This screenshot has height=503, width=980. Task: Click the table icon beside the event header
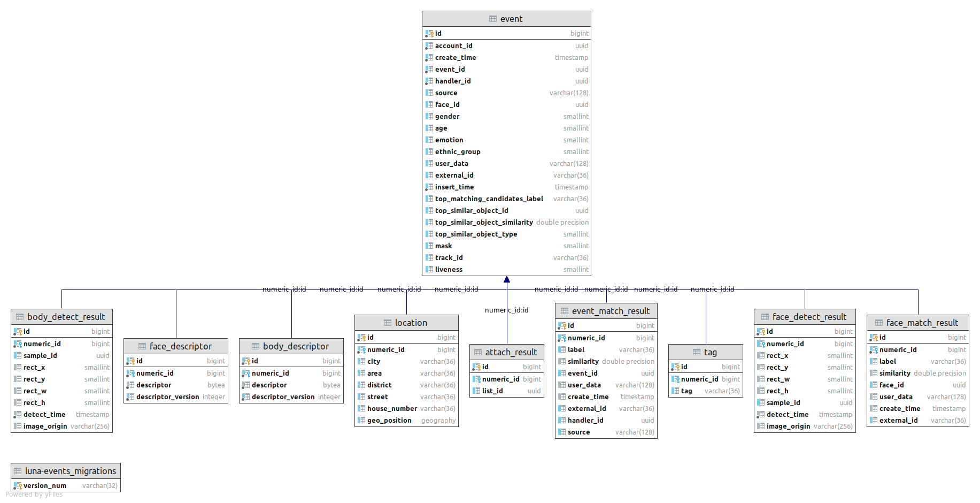point(493,19)
